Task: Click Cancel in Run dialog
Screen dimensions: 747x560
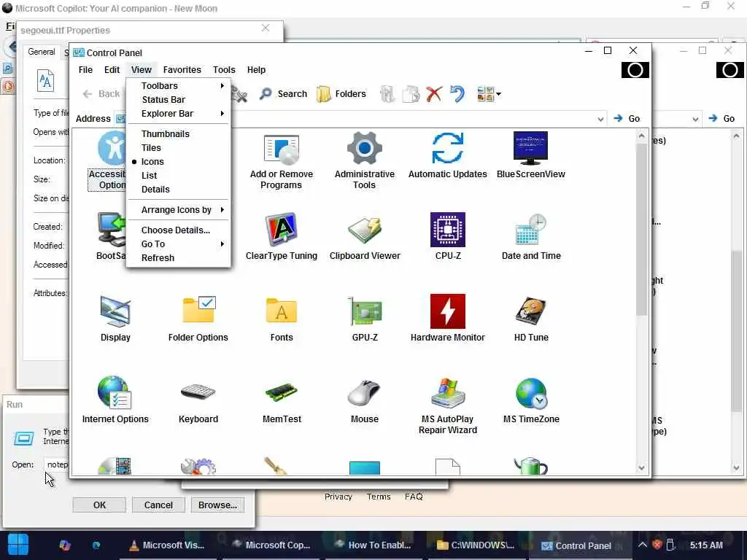Action: [158, 505]
